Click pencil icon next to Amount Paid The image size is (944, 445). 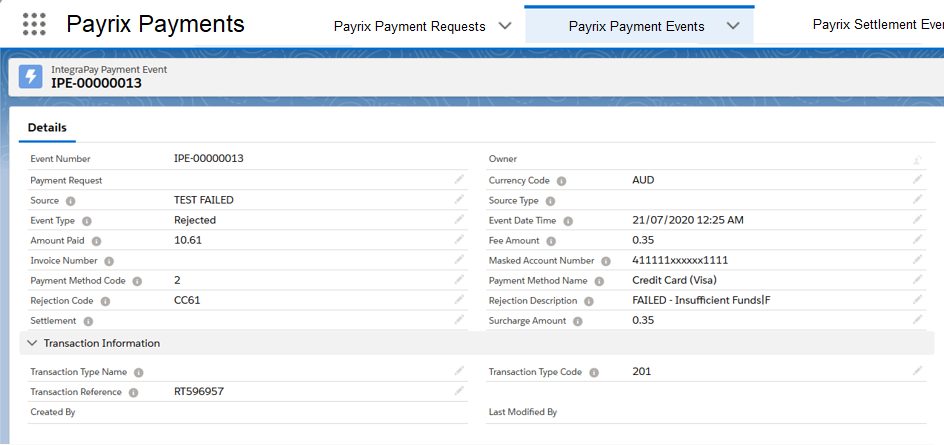[459, 240]
